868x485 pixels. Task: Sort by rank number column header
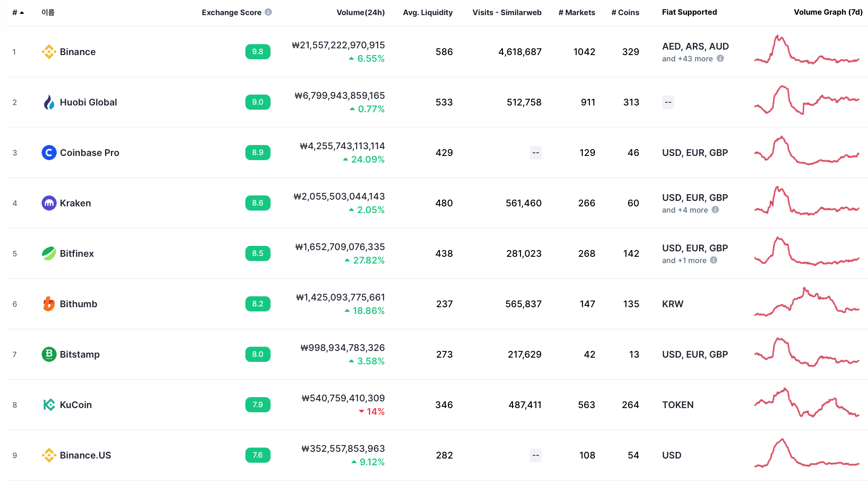click(x=18, y=13)
